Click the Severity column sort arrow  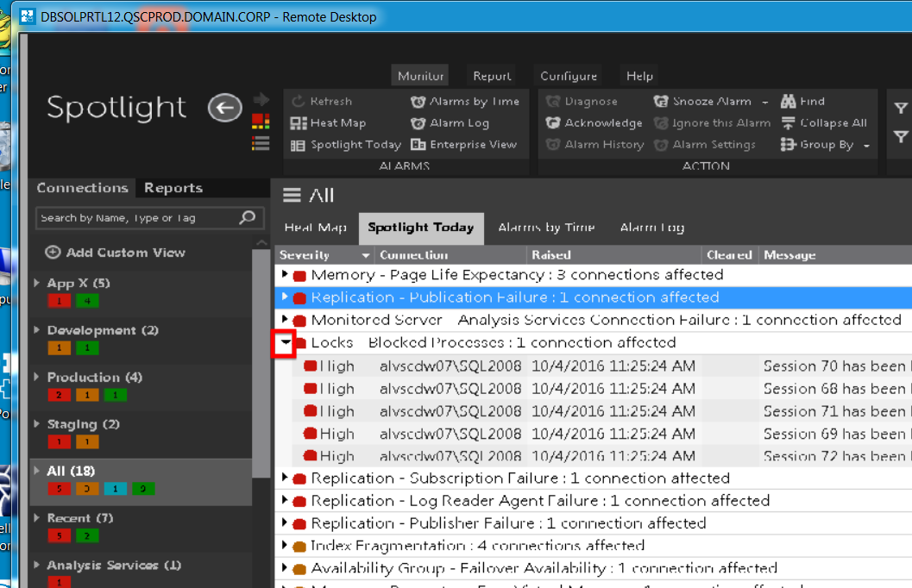pyautogui.click(x=366, y=255)
